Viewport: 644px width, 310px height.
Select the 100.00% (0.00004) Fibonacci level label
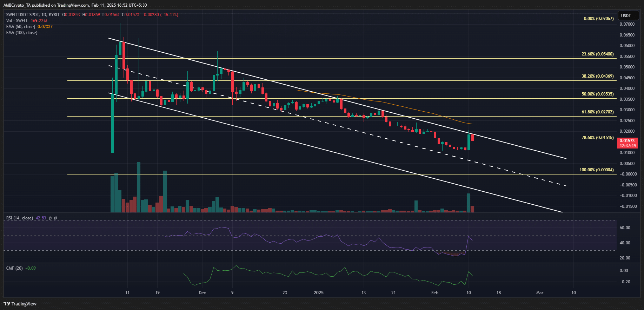(x=596, y=170)
